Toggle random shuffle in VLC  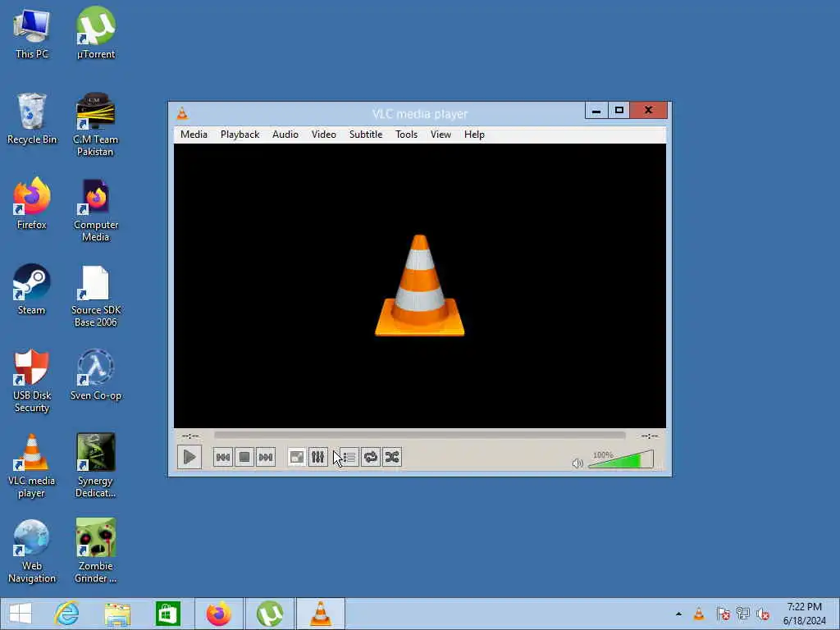(x=392, y=457)
